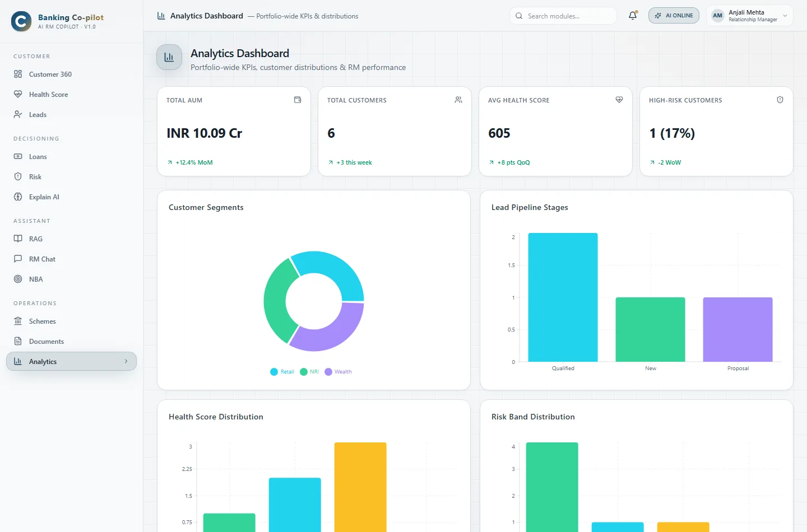Click the Risk Band Distribution title

[x=533, y=417]
